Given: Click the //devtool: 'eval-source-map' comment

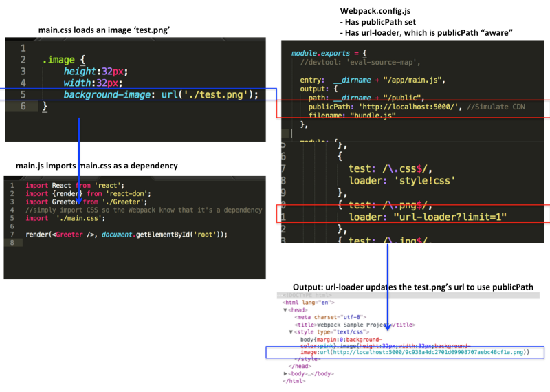Looking at the screenshot, I should 360,62.
